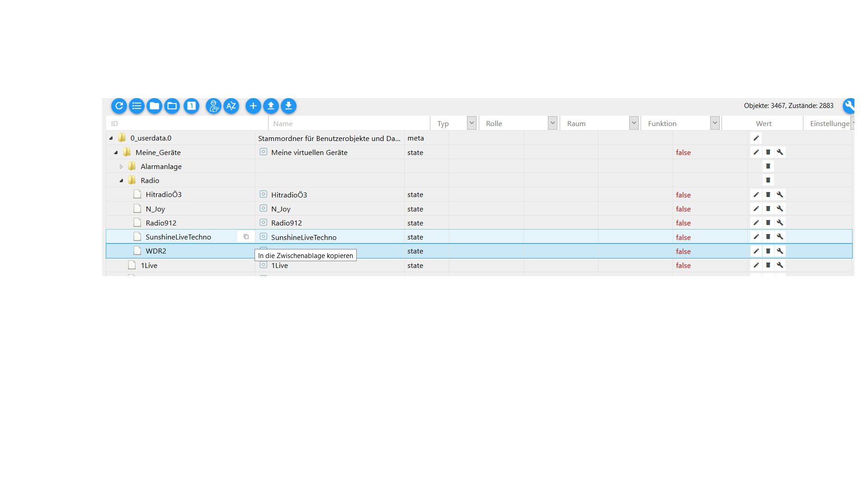Copy SunshineLiveTechno ID to clipboard

246,237
